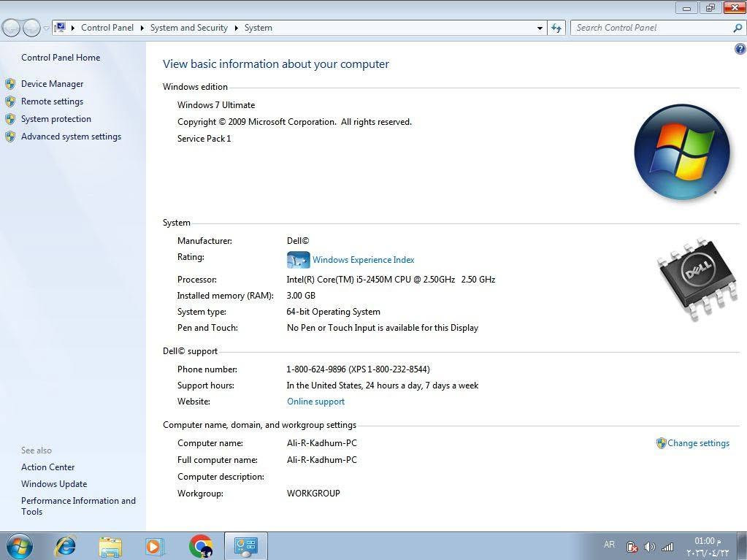747x560 pixels.
Task: Click the taskbar clock and date
Action: [708, 547]
